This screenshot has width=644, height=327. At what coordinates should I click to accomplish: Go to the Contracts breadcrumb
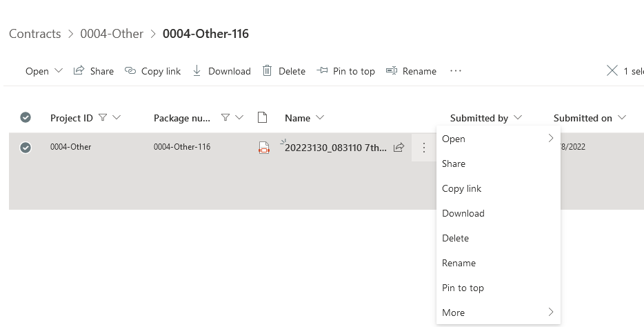(x=35, y=34)
